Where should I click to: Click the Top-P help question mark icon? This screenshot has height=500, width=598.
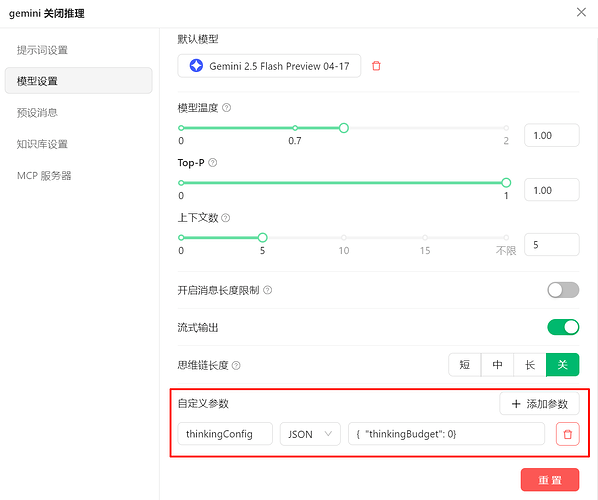213,163
